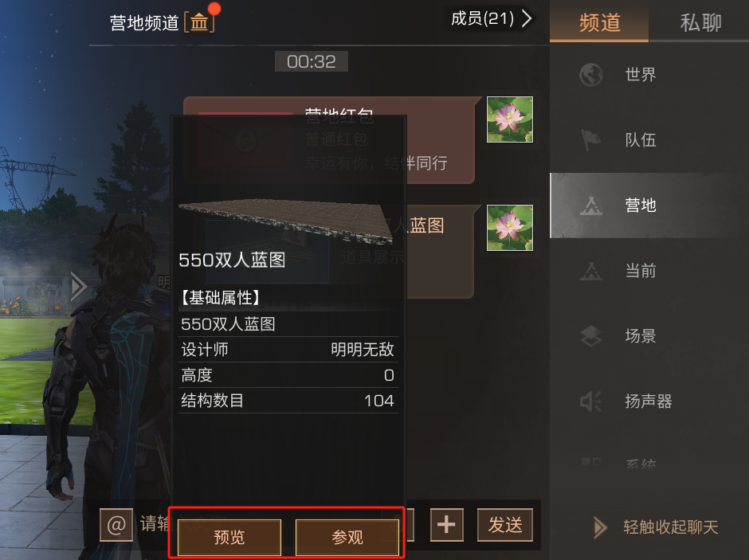Click the 预览 button

click(x=229, y=537)
